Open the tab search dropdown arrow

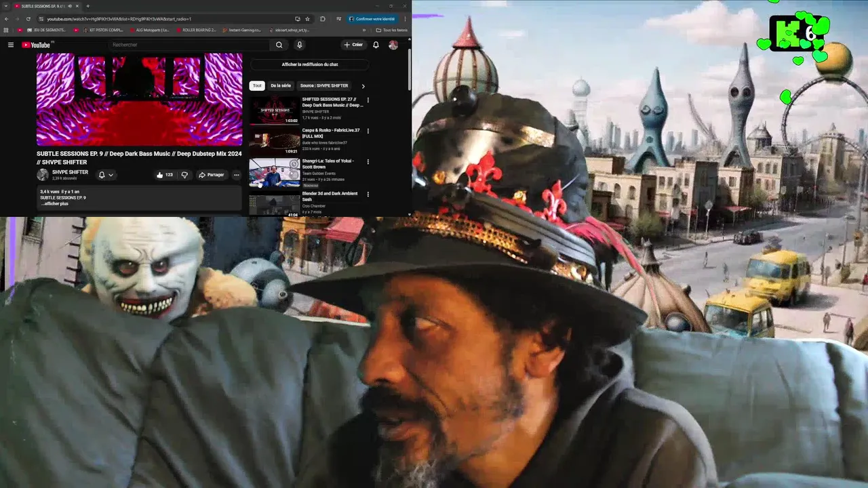point(5,6)
